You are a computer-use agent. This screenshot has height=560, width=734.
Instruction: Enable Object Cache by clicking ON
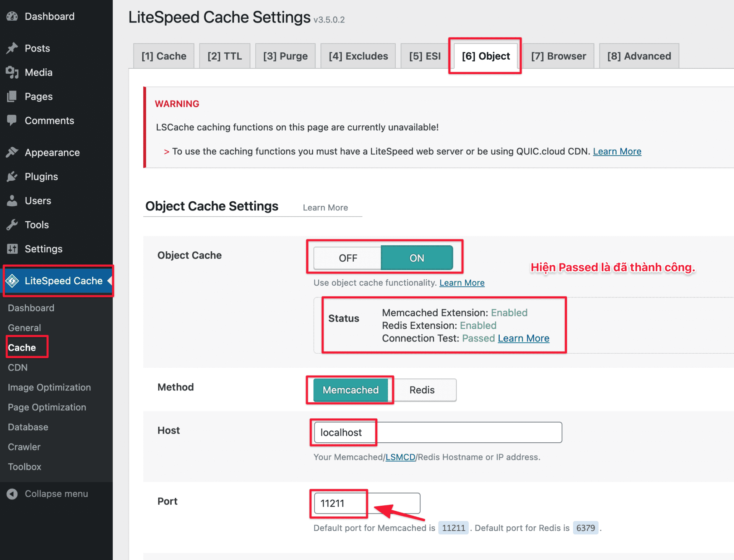pos(416,258)
